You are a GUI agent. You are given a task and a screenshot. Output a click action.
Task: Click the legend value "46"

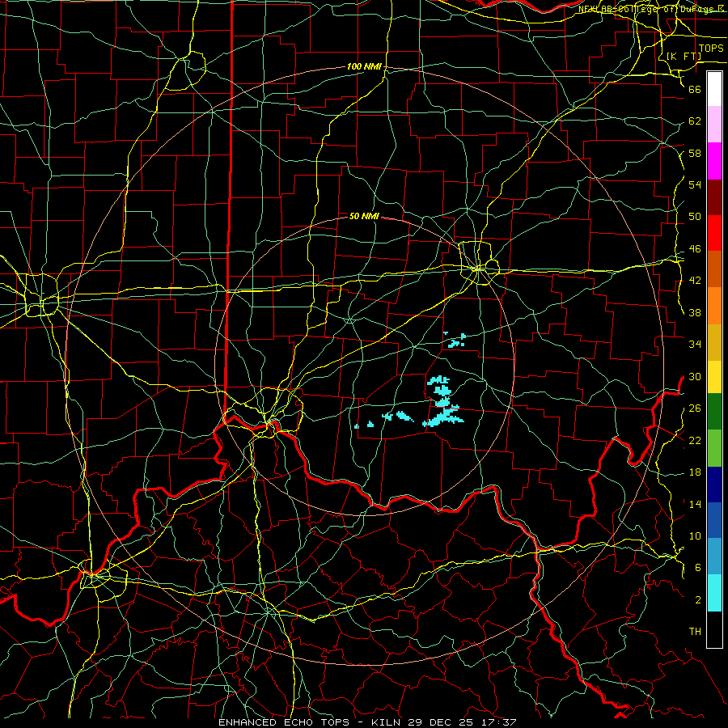click(x=695, y=249)
